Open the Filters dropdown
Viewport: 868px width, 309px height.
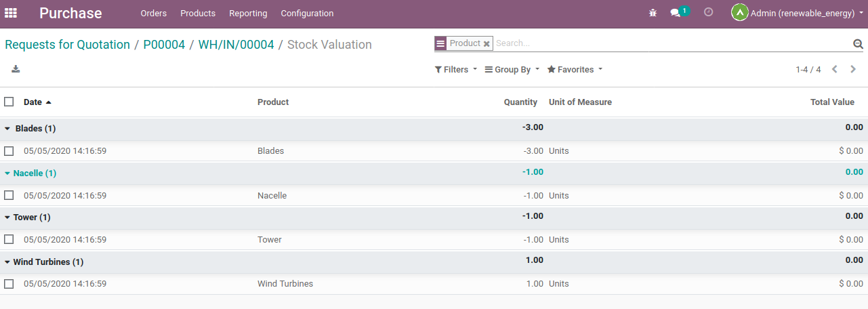coord(456,70)
